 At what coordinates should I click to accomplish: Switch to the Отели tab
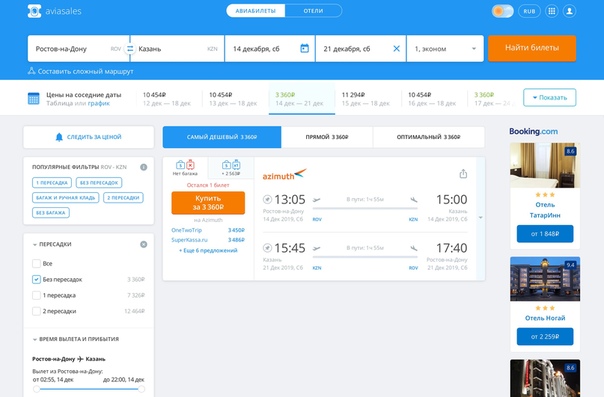coord(313,11)
